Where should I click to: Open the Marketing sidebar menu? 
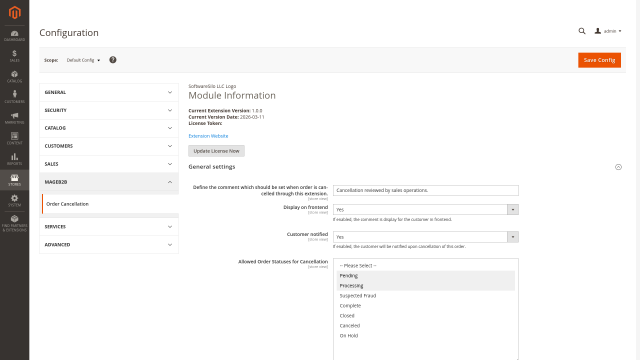click(15, 118)
